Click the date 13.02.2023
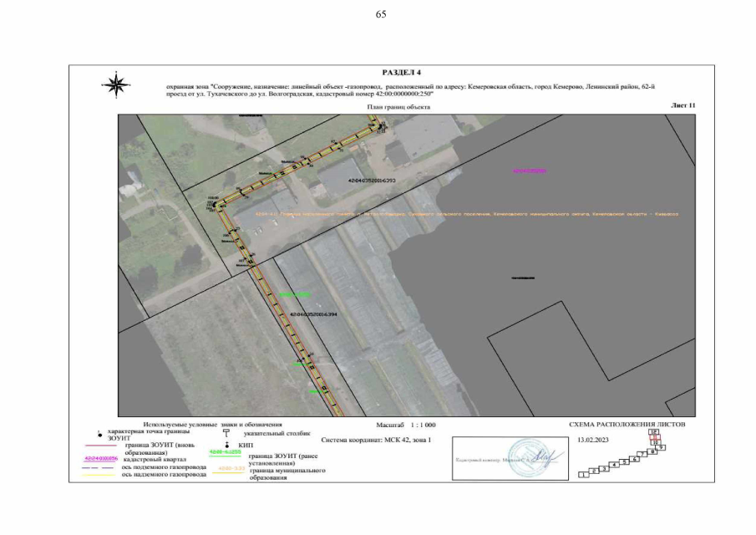Screen dimensions: 756x535 [591, 439]
